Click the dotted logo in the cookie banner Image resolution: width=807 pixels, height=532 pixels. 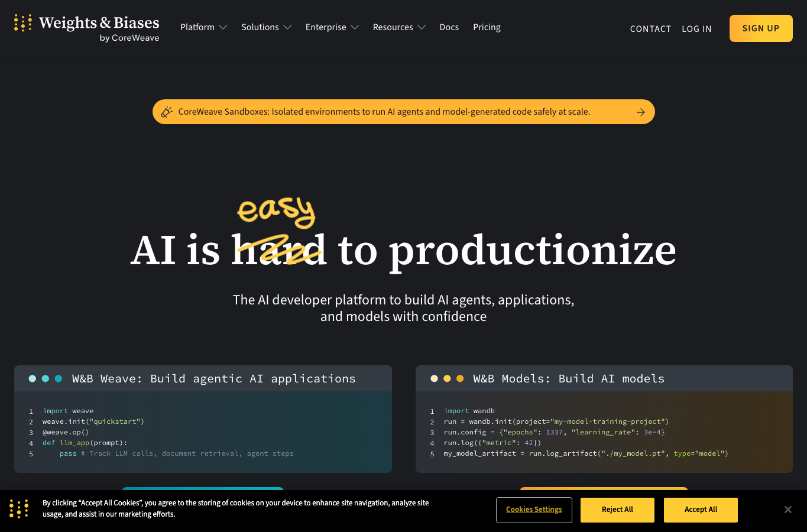pyautogui.click(x=19, y=509)
